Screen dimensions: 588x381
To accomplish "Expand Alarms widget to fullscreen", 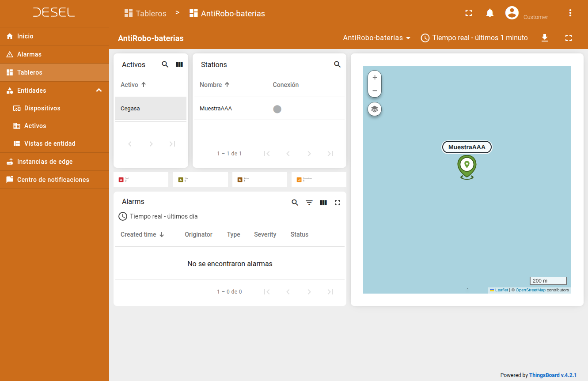I will [338, 203].
